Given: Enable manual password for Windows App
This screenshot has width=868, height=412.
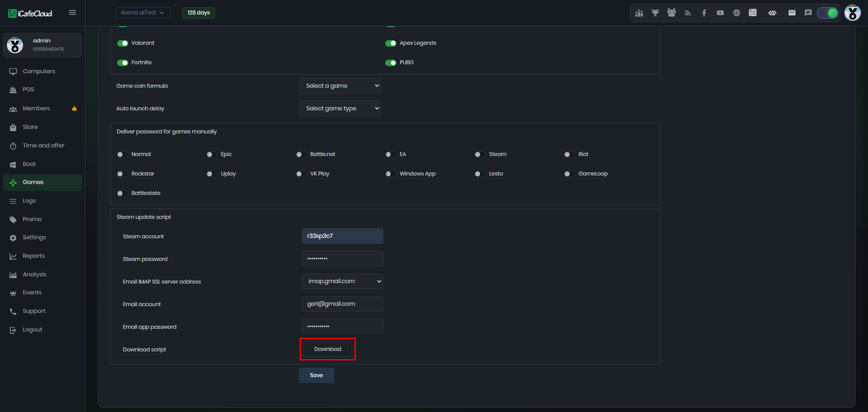Looking at the screenshot, I should pyautogui.click(x=391, y=174).
